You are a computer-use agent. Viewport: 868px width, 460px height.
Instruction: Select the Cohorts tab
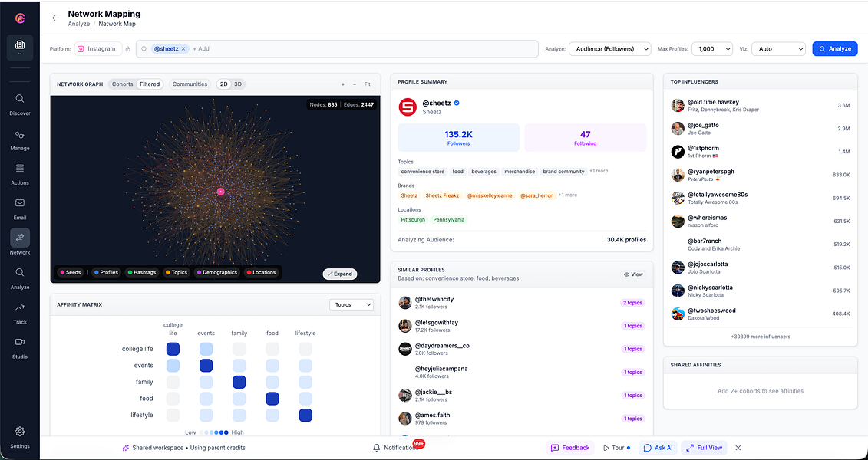122,84
